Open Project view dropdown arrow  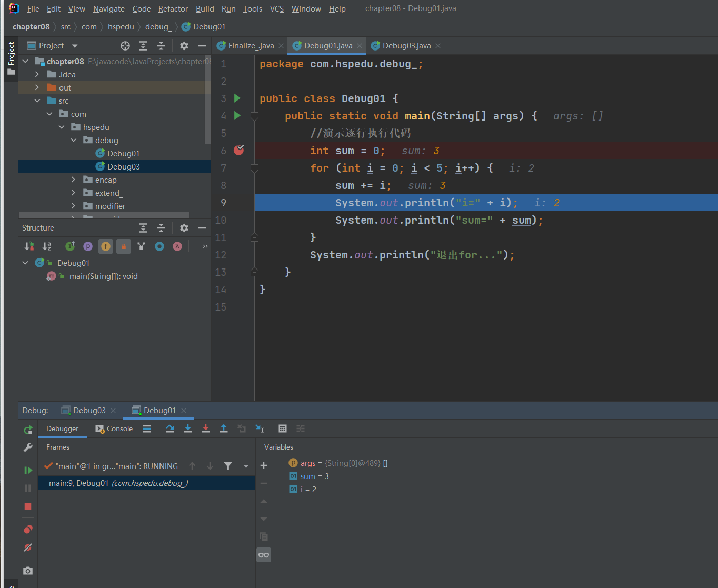click(75, 46)
